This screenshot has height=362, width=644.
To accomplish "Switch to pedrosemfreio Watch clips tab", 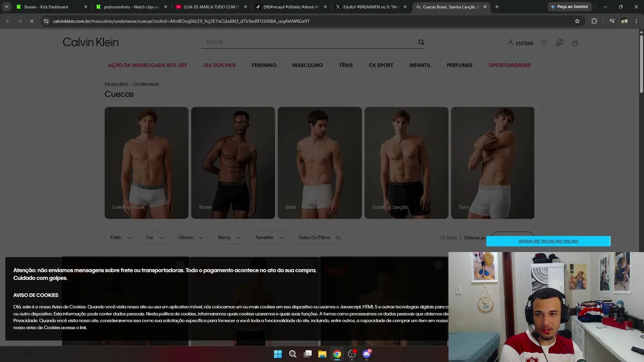I will tap(130, 7).
